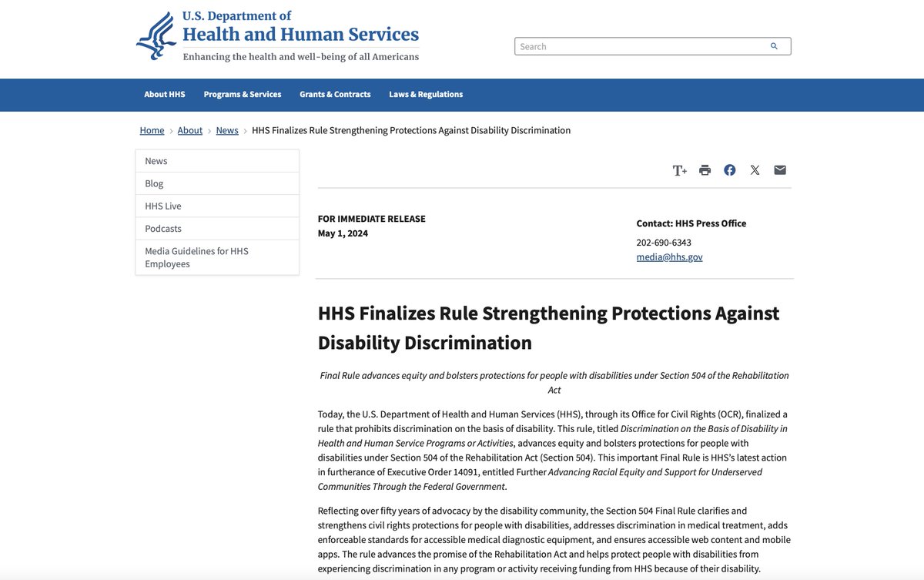Image resolution: width=924 pixels, height=580 pixels.
Task: Open Podcasts in the sidebar
Action: (x=217, y=228)
